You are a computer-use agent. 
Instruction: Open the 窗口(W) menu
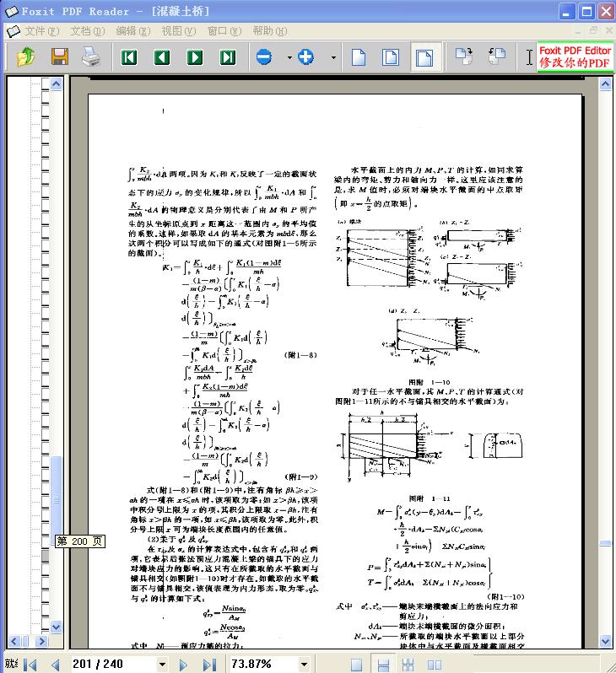pyautogui.click(x=224, y=31)
